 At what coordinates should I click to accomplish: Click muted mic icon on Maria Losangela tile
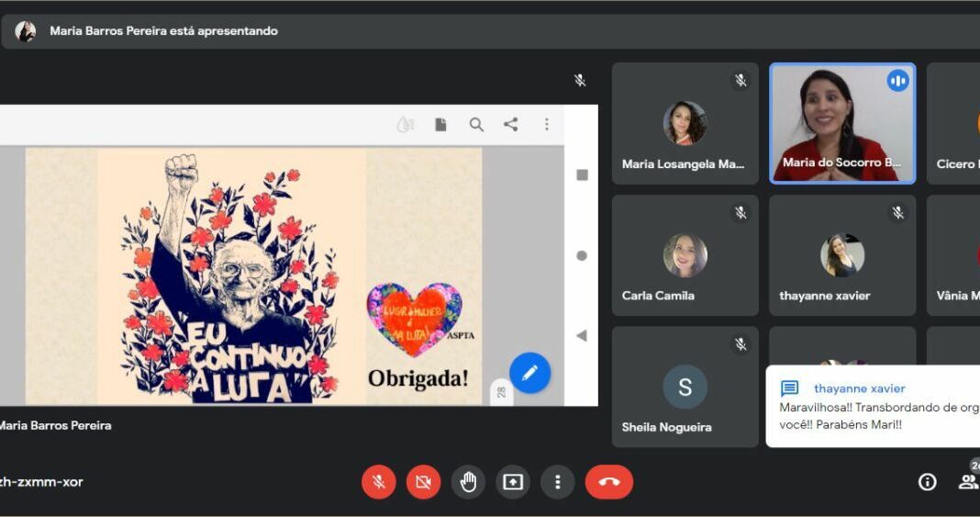(x=741, y=80)
